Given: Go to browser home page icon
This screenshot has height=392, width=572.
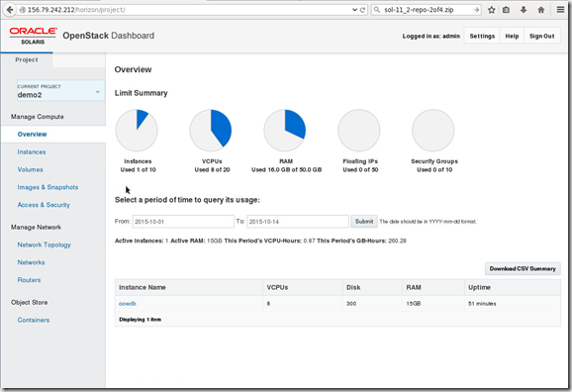Looking at the screenshot, I should 541,10.
